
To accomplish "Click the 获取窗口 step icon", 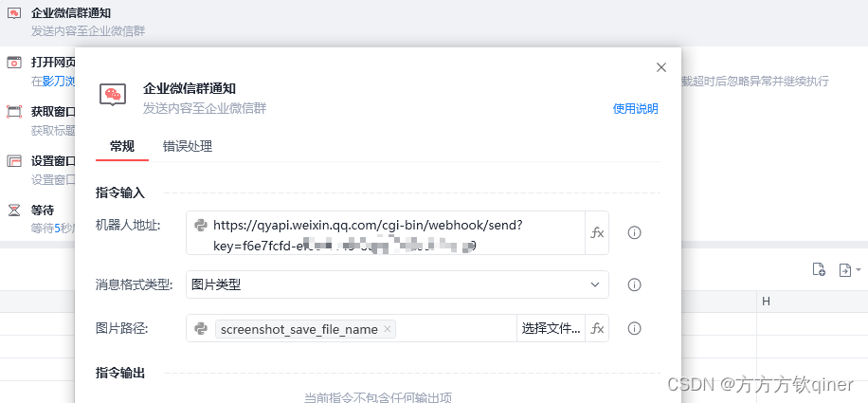I will [14, 112].
